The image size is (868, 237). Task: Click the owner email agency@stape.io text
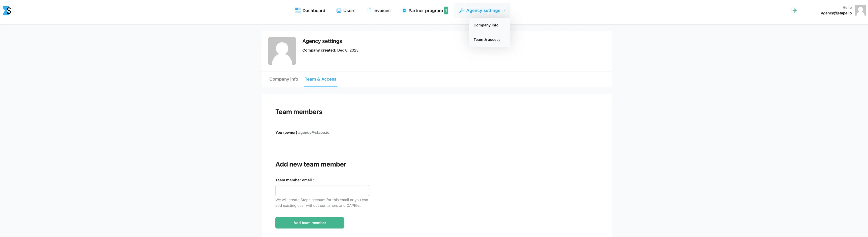pyautogui.click(x=314, y=133)
